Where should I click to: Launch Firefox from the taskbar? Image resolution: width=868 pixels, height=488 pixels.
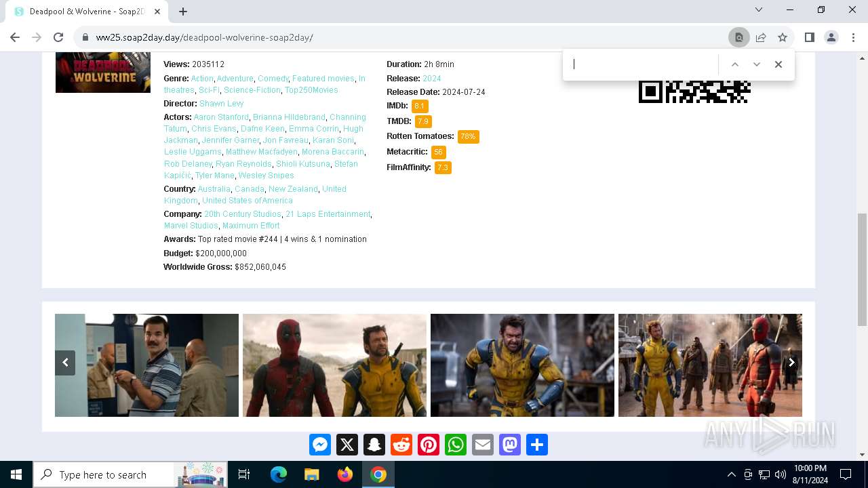click(345, 474)
